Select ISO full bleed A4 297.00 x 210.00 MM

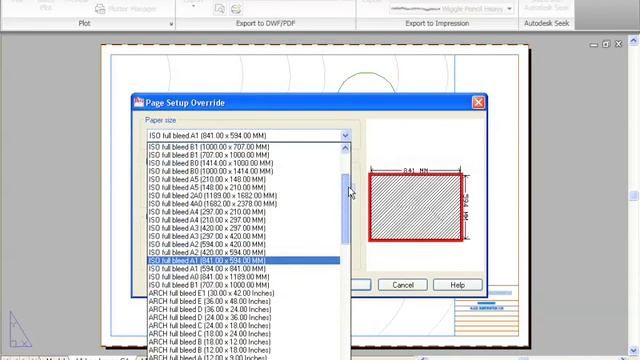coord(244,212)
